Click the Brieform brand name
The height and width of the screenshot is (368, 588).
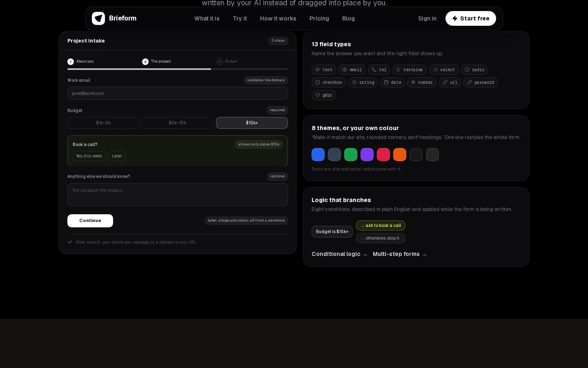click(x=122, y=18)
